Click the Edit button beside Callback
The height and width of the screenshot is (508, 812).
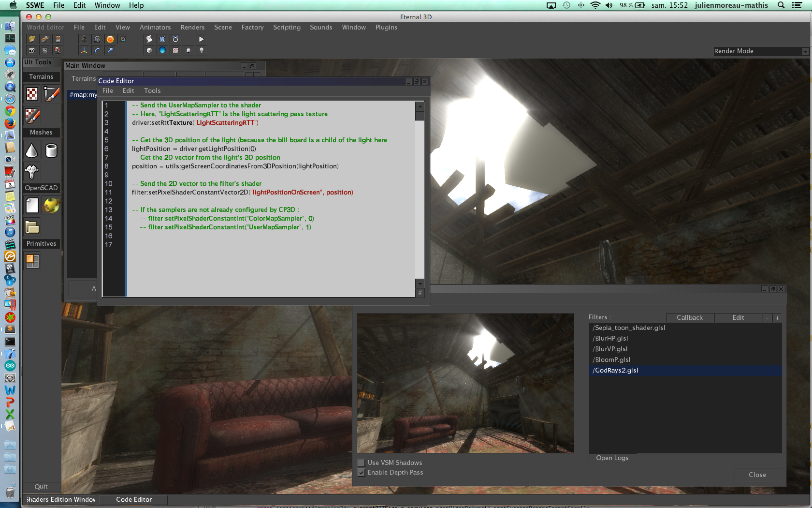(x=738, y=317)
